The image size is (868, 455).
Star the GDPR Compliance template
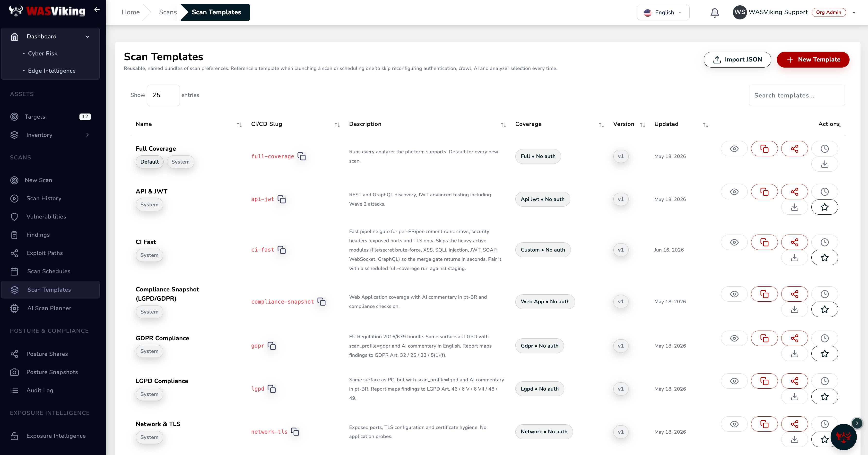(825, 354)
